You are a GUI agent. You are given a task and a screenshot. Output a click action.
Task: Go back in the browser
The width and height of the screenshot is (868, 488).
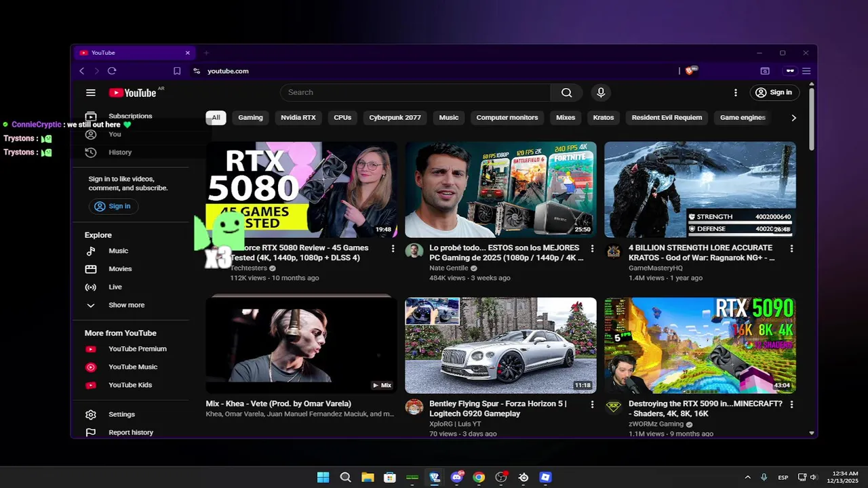82,71
